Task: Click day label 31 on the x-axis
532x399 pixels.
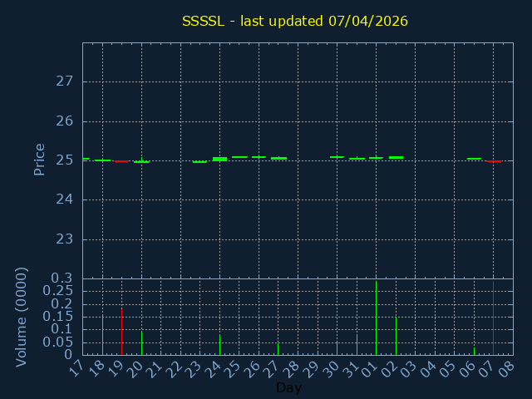Action: tap(351, 369)
